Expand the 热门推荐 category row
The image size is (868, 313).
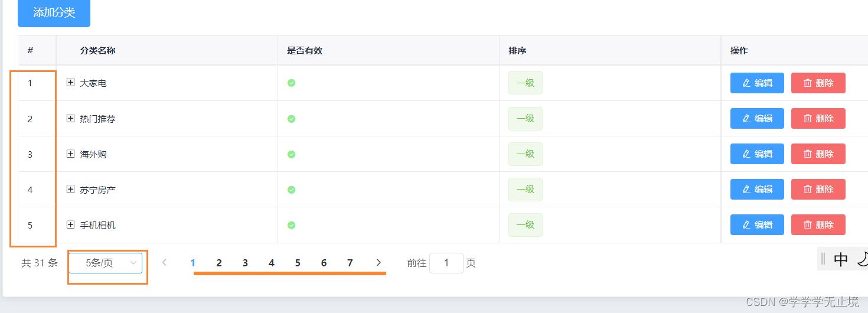click(71, 119)
